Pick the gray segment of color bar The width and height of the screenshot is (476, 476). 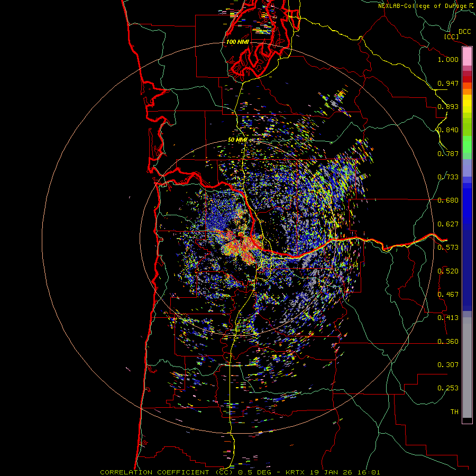coord(467,368)
